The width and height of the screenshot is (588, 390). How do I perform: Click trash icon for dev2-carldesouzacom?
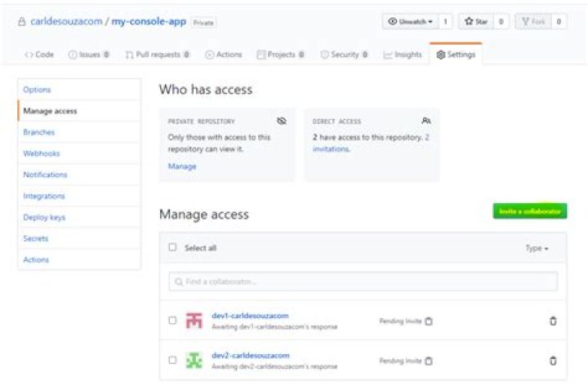tap(553, 361)
